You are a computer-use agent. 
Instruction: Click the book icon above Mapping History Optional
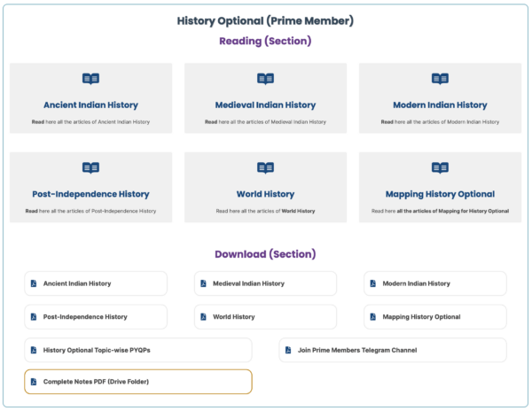pos(440,167)
